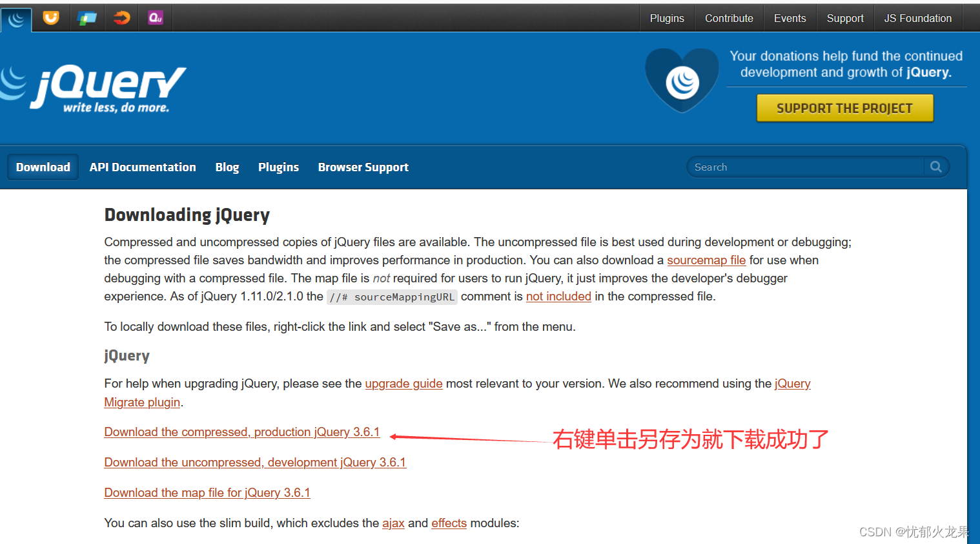The image size is (980, 544).
Task: Open the sourcemap file link
Action: pos(706,260)
